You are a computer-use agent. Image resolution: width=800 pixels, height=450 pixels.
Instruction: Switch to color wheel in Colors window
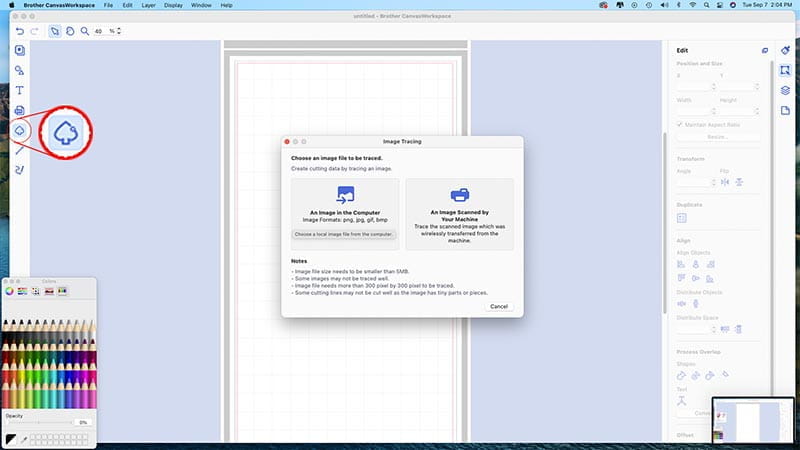coord(9,291)
